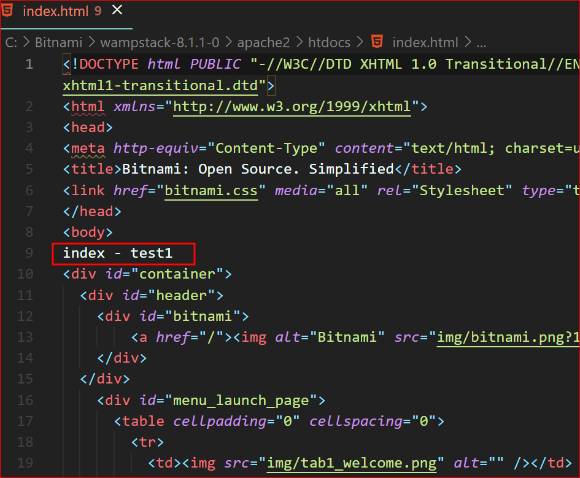Expand the chevron after the C: breadcrumb

click(26, 42)
